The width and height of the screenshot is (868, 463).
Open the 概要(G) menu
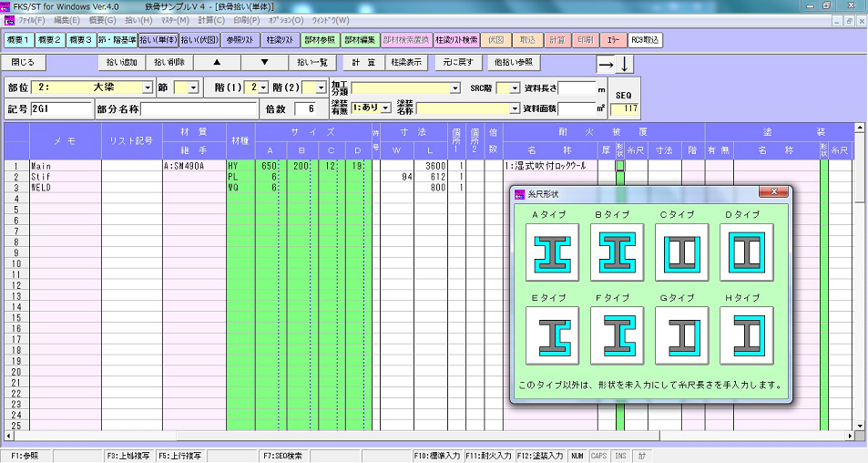click(x=102, y=20)
